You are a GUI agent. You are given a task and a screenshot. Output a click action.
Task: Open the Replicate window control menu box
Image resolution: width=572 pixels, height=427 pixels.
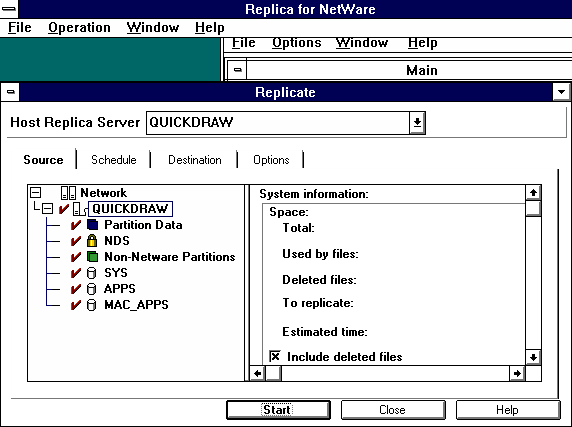(10, 92)
